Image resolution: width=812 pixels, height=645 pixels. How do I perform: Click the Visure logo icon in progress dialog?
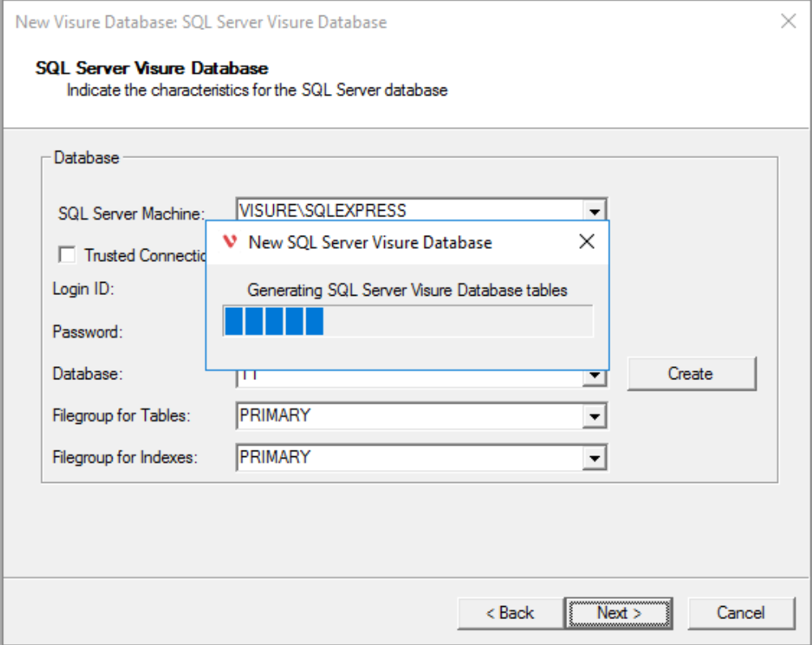coord(230,241)
